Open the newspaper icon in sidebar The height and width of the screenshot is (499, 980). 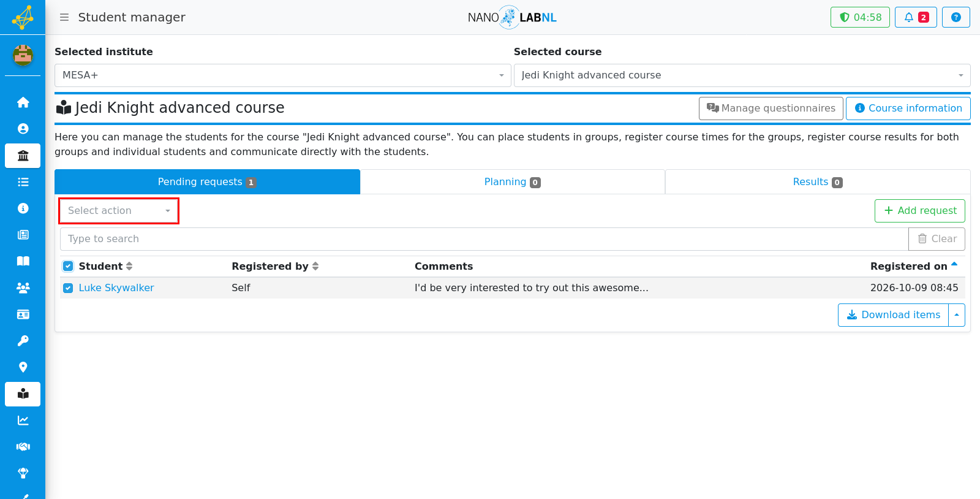point(23,235)
